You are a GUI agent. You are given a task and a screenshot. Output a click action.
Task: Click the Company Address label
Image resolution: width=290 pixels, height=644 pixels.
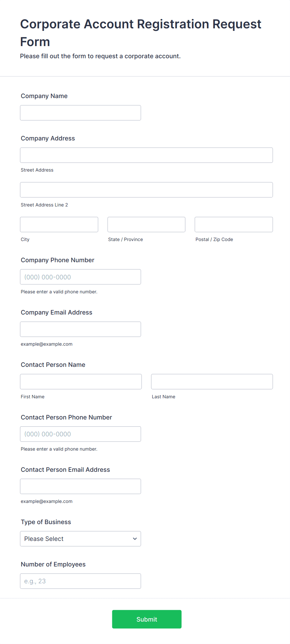(x=48, y=138)
